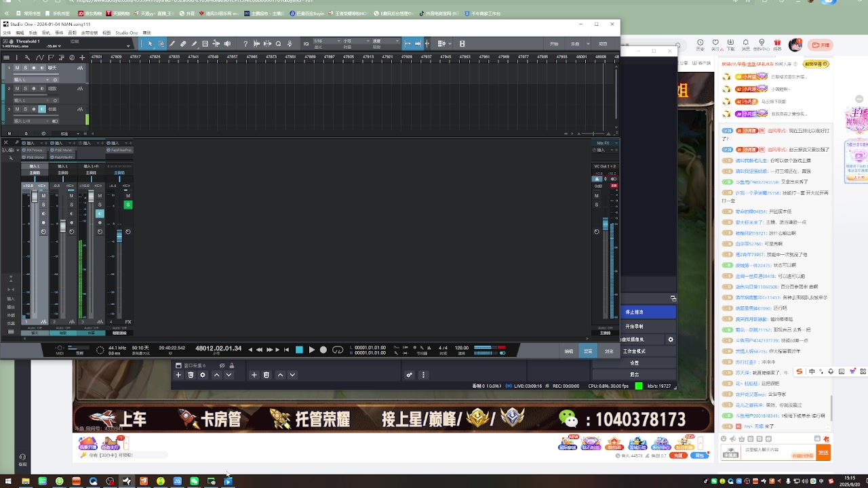Open WeChat icon in Windows taskbar
The width and height of the screenshot is (868, 488).
pos(195,481)
